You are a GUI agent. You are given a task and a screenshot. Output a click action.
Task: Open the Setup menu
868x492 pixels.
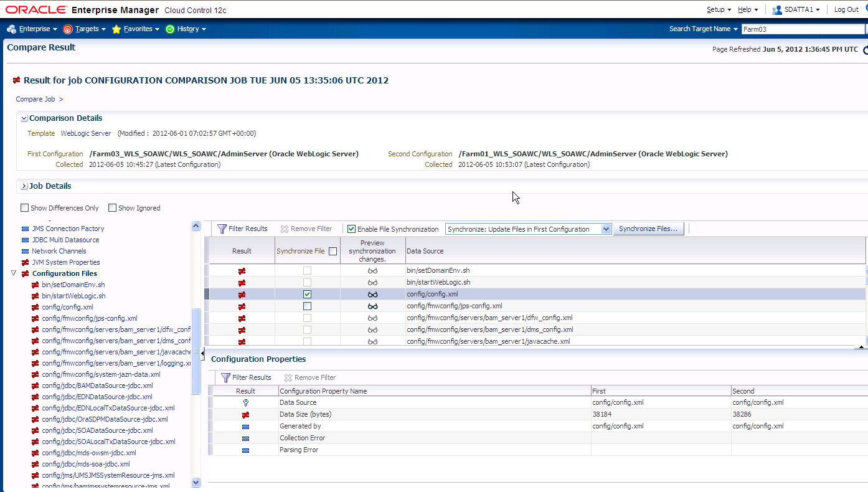719,9
